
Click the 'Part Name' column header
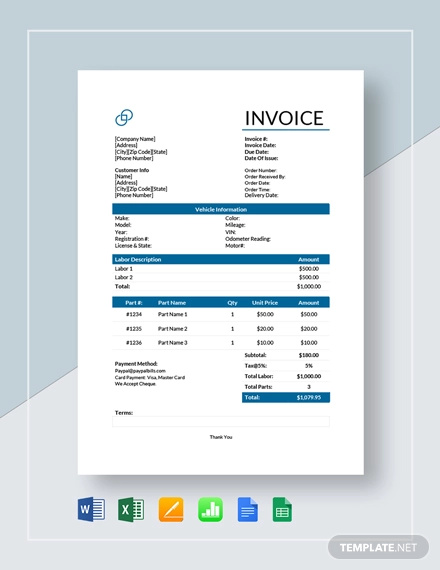172,302
